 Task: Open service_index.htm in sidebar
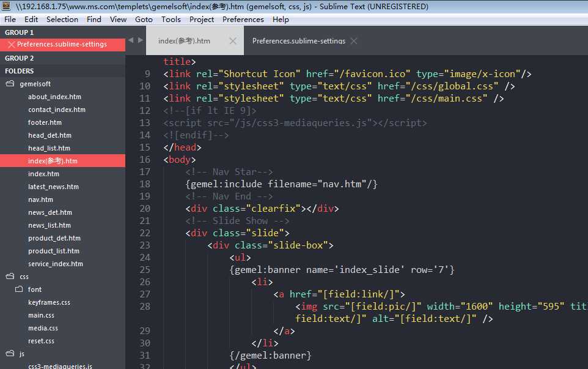pyautogui.click(x=56, y=264)
